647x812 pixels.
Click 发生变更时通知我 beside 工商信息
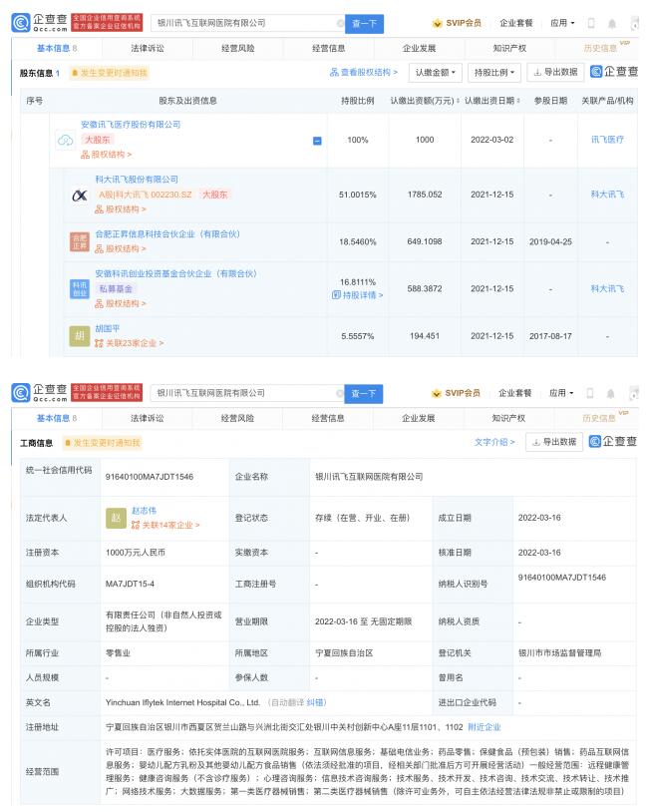(x=102, y=443)
